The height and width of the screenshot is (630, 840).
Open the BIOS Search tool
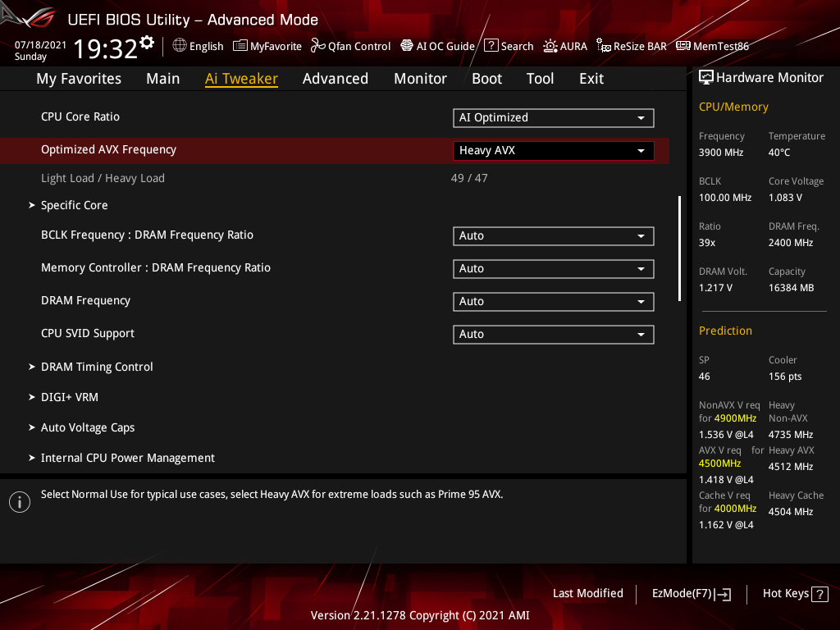pyautogui.click(x=508, y=46)
